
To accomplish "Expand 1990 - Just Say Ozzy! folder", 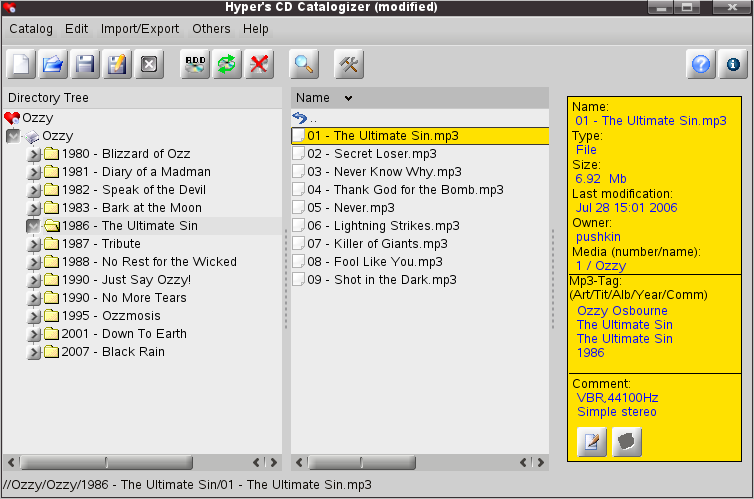I will [x=34, y=280].
